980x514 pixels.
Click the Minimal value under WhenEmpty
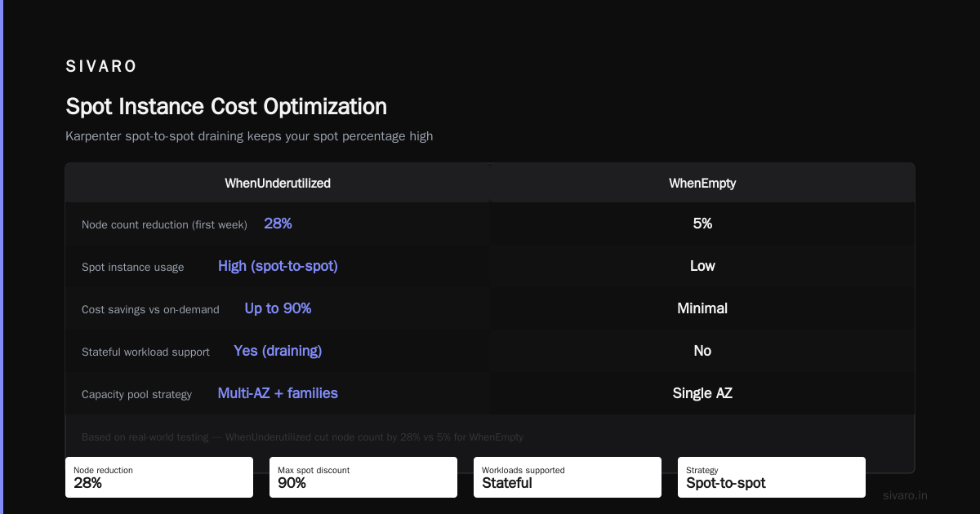(x=702, y=308)
